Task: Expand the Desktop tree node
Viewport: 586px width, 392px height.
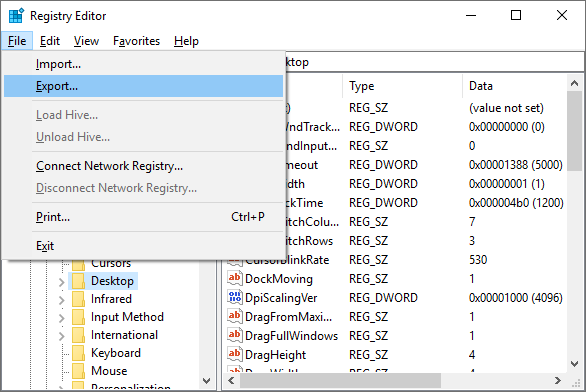Action: (62, 282)
